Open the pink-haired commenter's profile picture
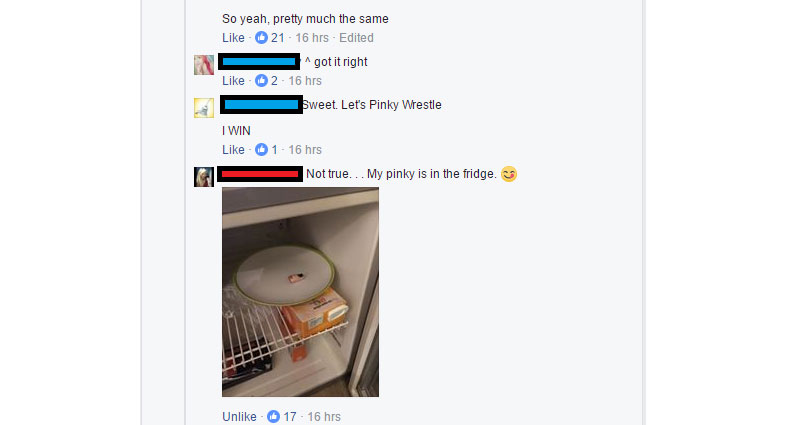The image size is (790, 425). [204, 65]
